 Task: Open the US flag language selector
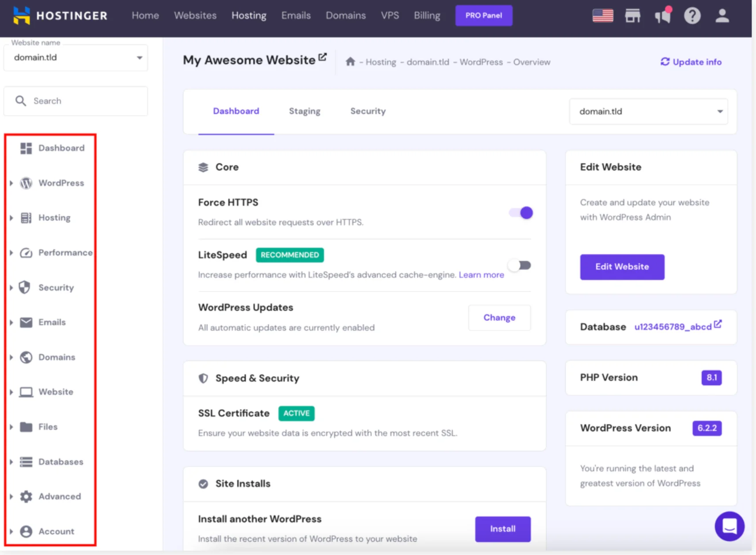(603, 15)
